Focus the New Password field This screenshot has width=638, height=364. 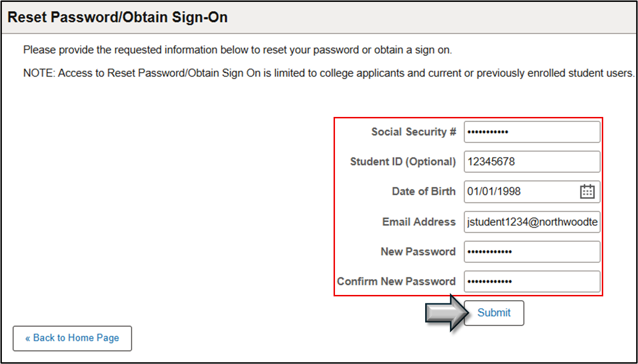[x=532, y=252]
